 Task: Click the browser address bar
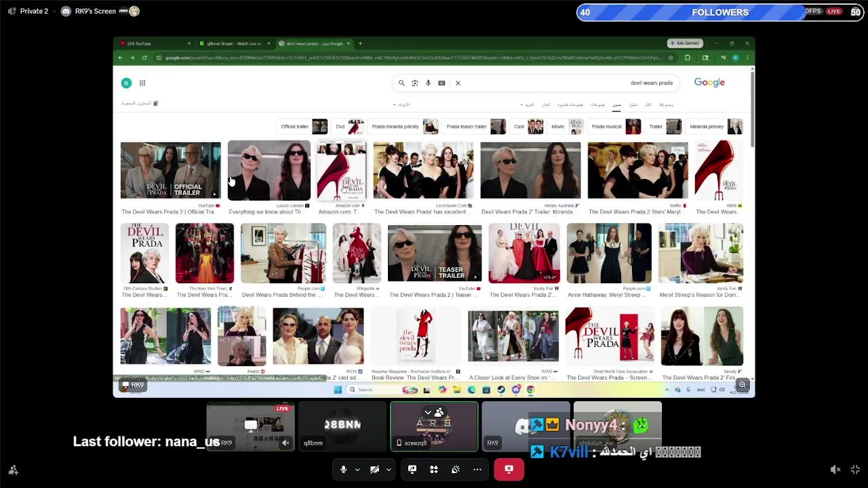coord(414,58)
